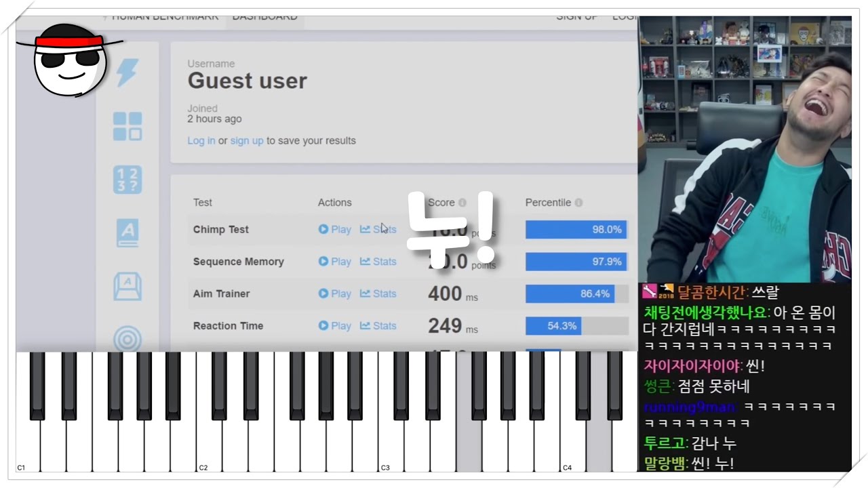Click the "Log in" link under Joined
The width and height of the screenshot is (868, 488).
tap(201, 141)
